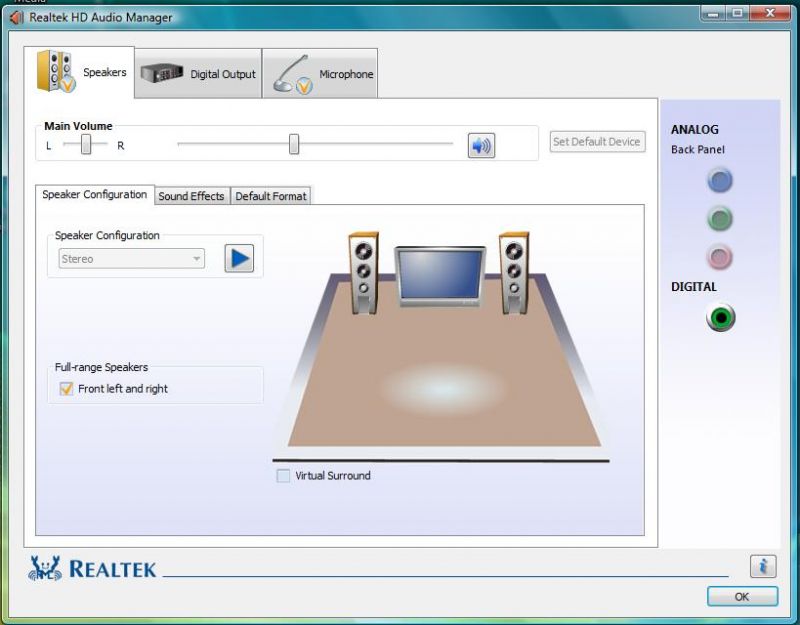Viewport: 800px width, 625px height.
Task: Expand the Stereo speaker configuration dropdown
Action: pyautogui.click(x=196, y=259)
